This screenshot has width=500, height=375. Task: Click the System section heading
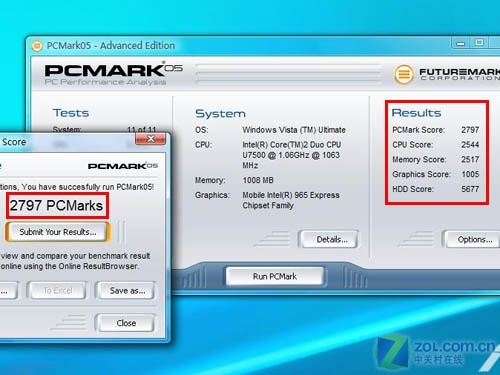tap(220, 113)
